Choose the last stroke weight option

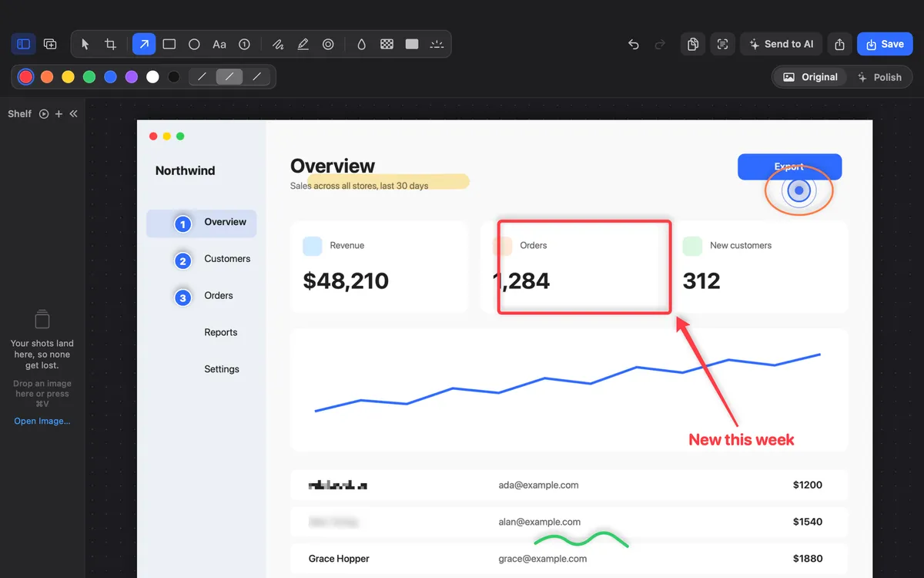pos(257,77)
